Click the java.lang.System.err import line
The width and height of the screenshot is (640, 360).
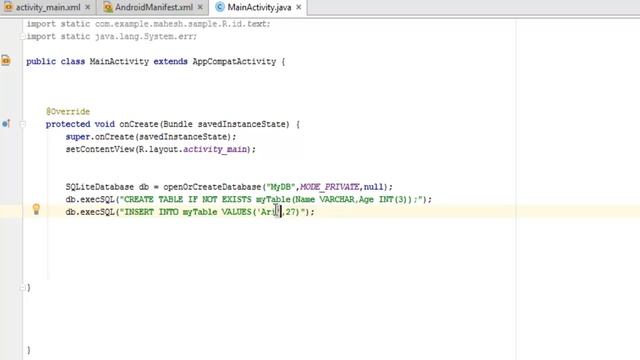pyautogui.click(x=112, y=37)
